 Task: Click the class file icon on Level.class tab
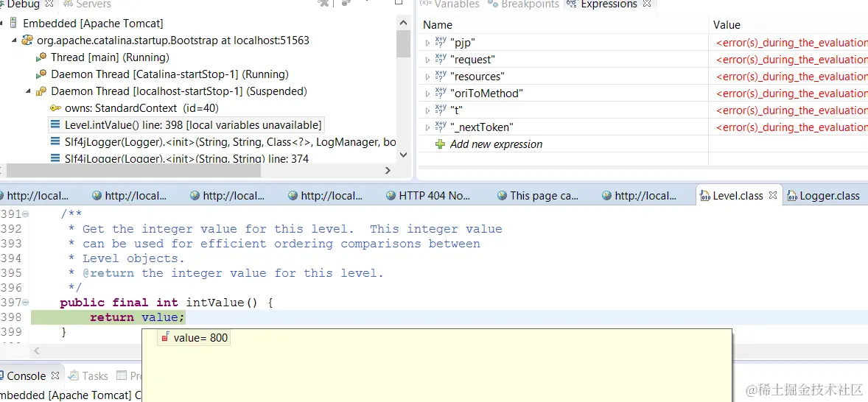pos(704,195)
